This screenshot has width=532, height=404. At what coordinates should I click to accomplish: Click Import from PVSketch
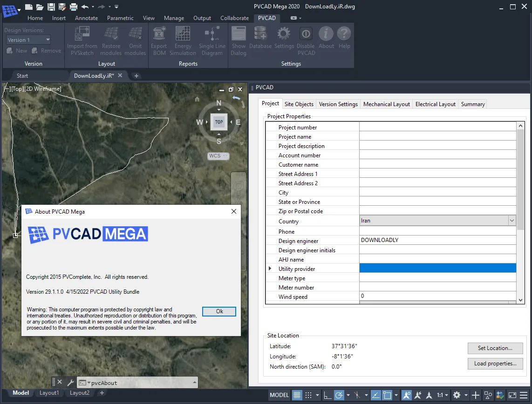tap(82, 41)
